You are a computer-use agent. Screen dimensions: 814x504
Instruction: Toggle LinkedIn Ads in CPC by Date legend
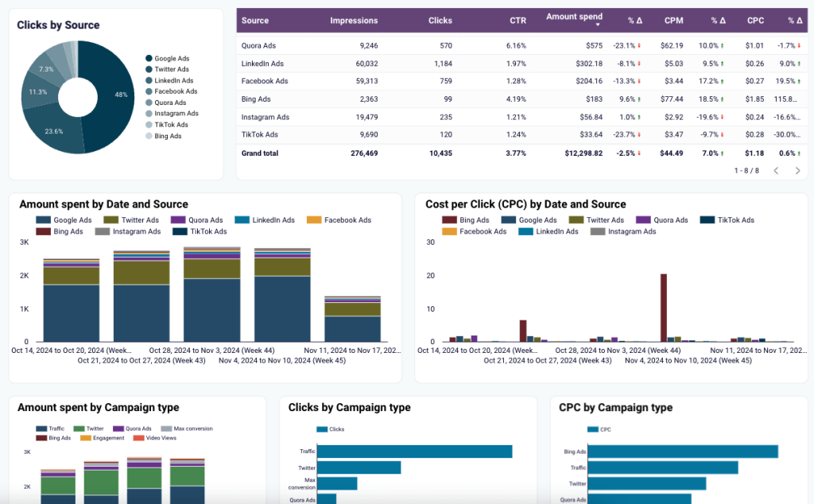(548, 231)
